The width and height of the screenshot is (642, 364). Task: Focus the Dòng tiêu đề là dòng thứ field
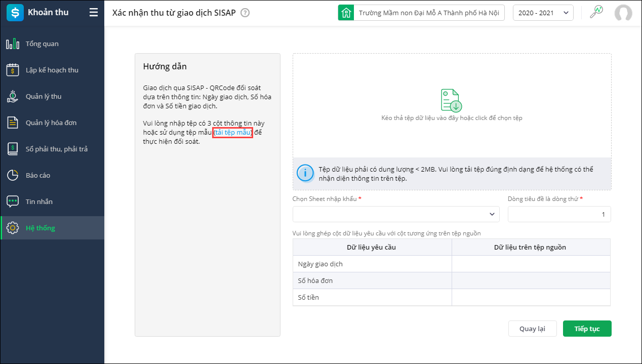click(x=559, y=214)
